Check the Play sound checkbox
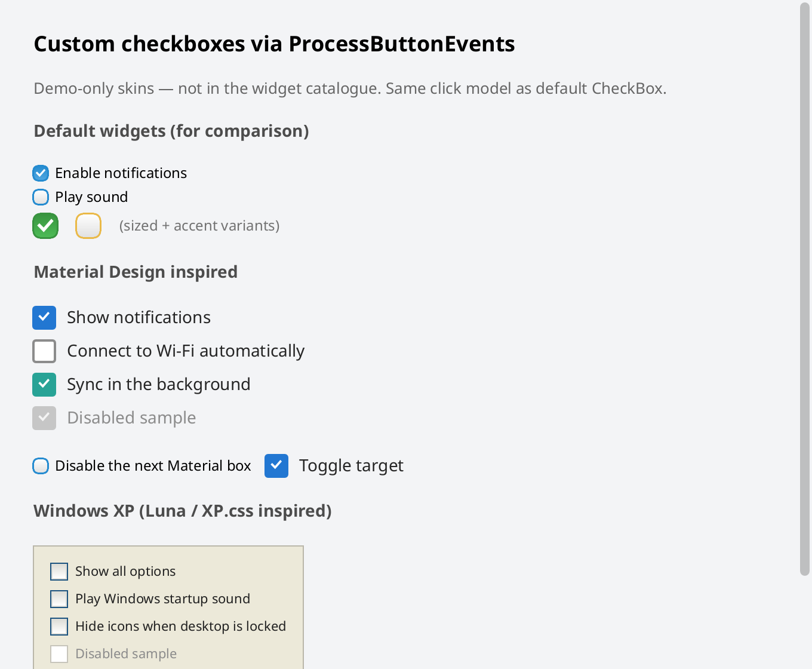The width and height of the screenshot is (812, 669). 41,197
